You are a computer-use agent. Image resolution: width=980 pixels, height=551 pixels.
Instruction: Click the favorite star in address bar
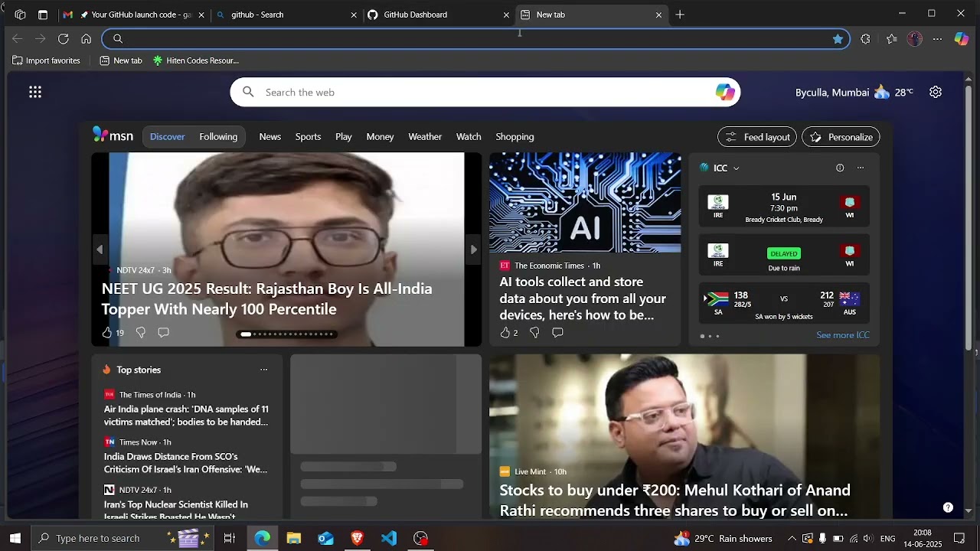pyautogui.click(x=838, y=39)
